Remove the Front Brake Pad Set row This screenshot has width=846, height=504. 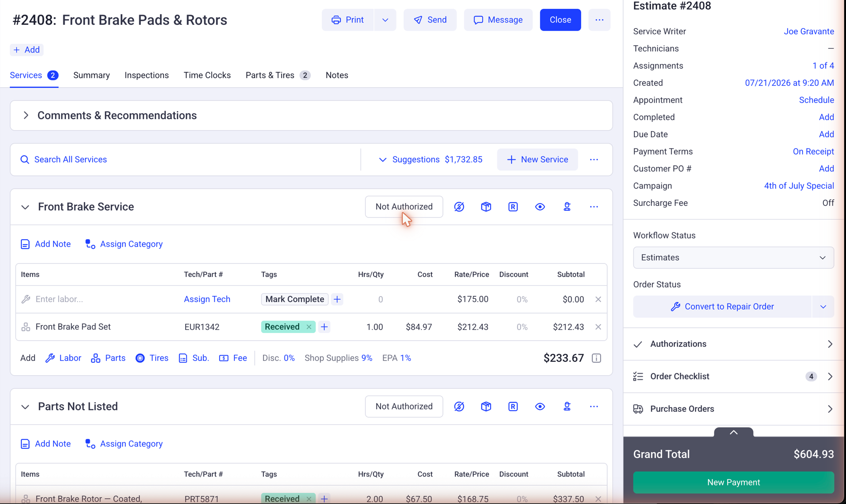point(598,327)
